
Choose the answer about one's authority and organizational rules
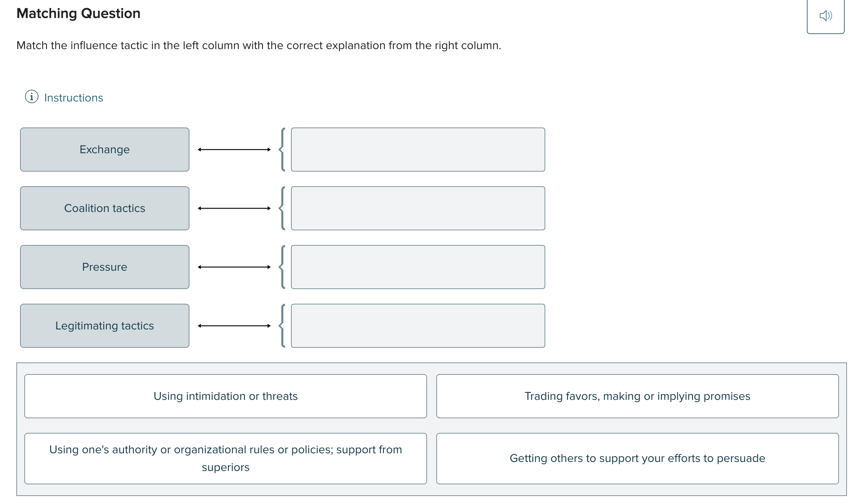pos(226,458)
